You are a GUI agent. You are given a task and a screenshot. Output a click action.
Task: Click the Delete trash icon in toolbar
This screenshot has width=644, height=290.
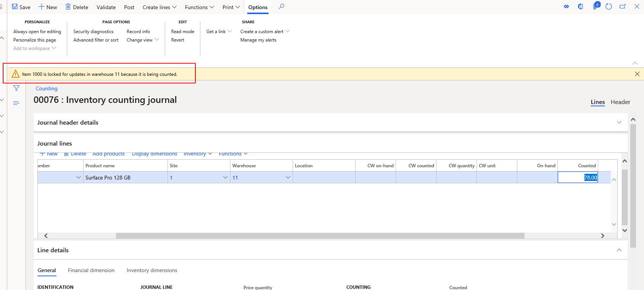click(x=68, y=7)
